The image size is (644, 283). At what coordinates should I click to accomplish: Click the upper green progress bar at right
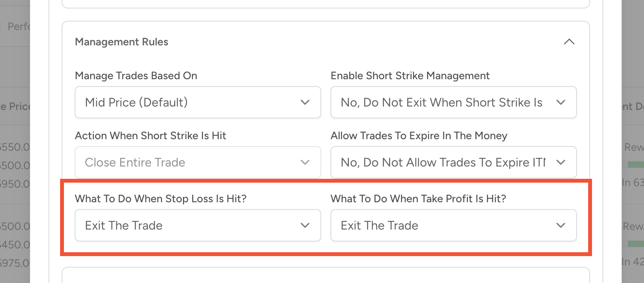pyautogui.click(x=636, y=165)
